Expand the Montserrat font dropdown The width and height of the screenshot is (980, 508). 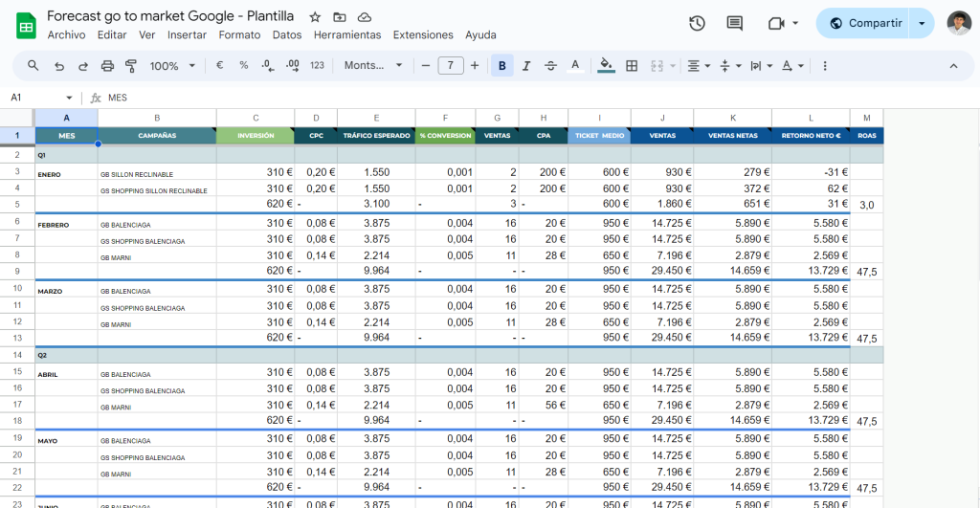coord(373,66)
